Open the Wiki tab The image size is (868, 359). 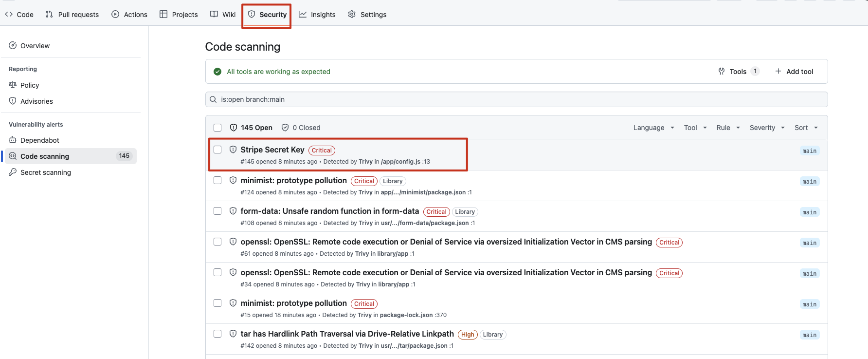pos(223,15)
